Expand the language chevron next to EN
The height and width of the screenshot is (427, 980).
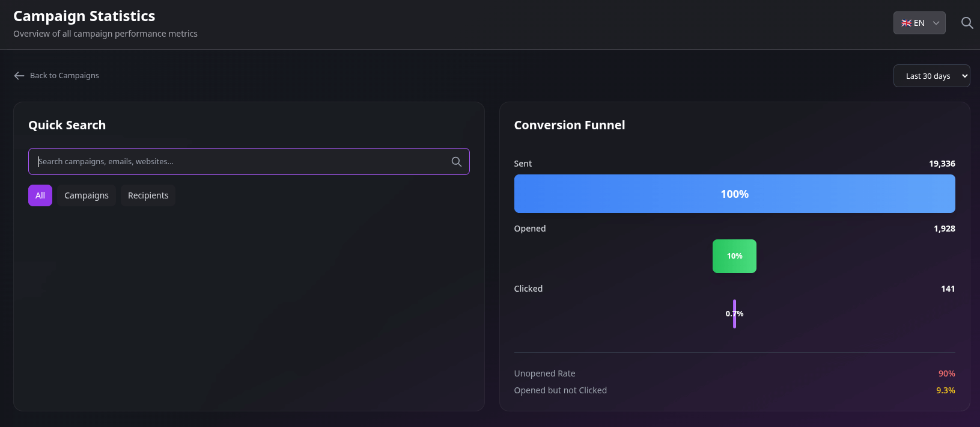(x=936, y=23)
